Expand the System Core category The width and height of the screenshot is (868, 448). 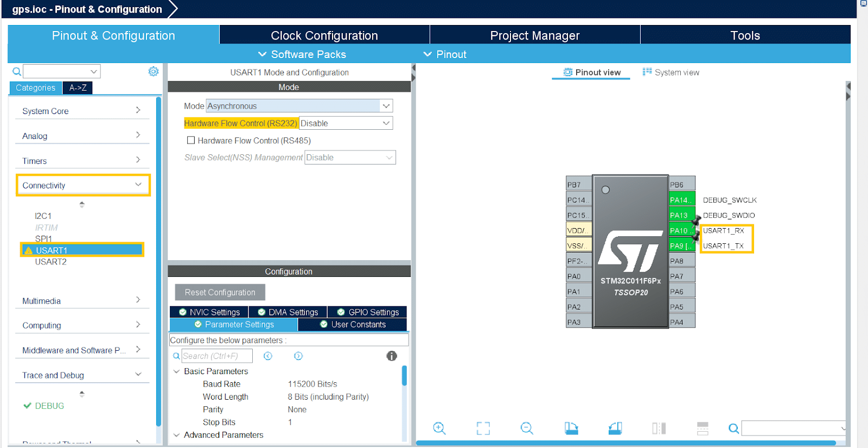(81, 111)
